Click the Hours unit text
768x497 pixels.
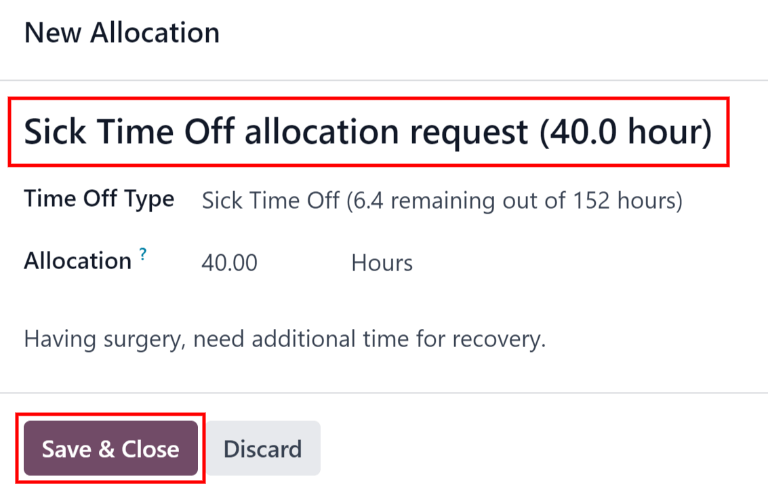tap(382, 263)
